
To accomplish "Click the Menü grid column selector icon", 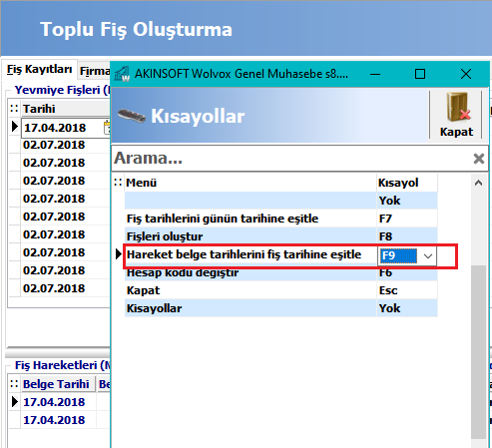I will click(118, 183).
